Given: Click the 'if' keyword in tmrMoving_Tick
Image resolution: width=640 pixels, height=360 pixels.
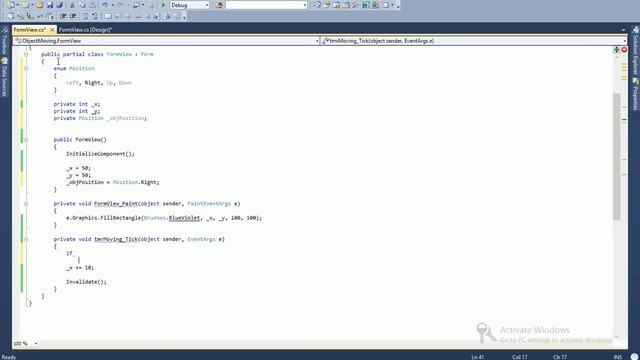Looking at the screenshot, I should [x=69, y=253].
